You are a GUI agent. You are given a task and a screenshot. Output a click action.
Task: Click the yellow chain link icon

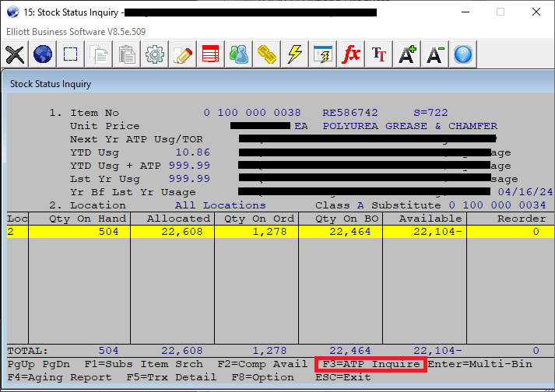pos(267,54)
